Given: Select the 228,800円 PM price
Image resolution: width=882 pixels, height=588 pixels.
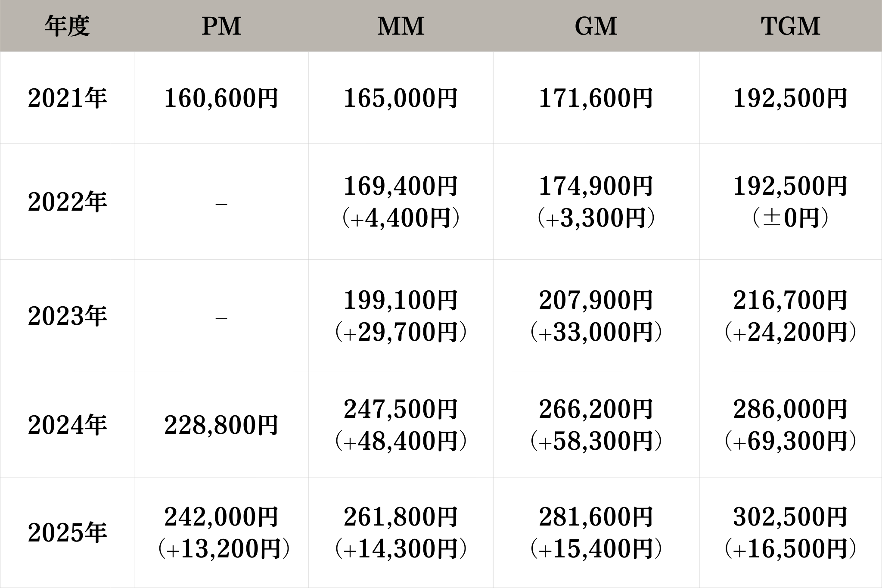Looking at the screenshot, I should (221, 425).
